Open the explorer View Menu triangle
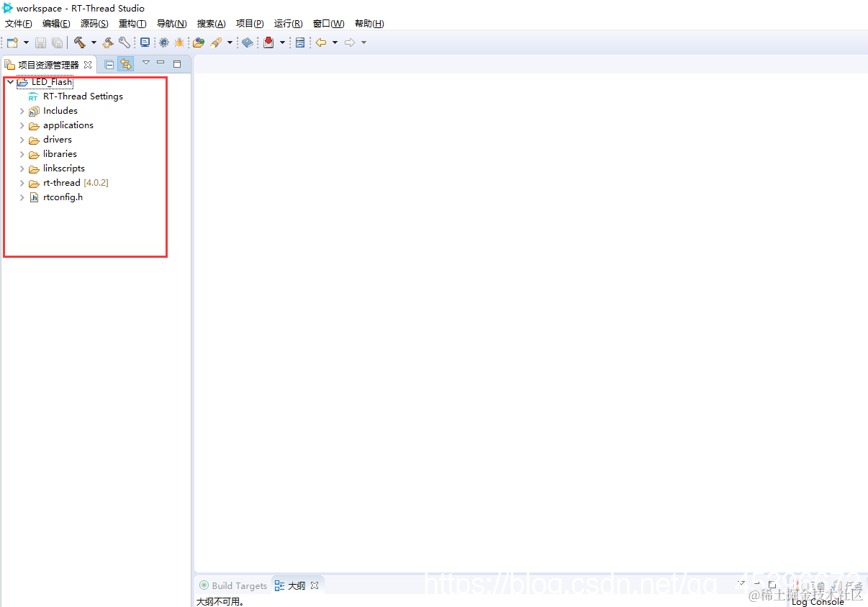This screenshot has width=868, height=607. pyautogui.click(x=146, y=63)
